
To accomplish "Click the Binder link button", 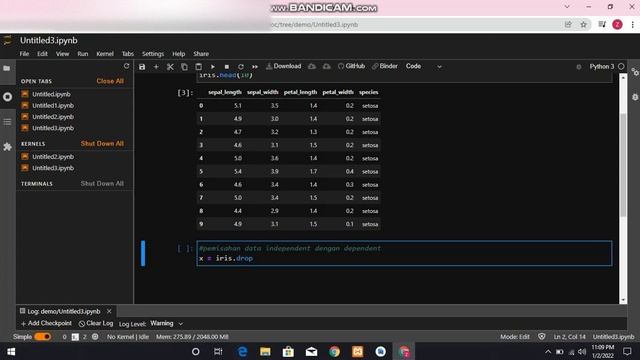I will click(384, 66).
